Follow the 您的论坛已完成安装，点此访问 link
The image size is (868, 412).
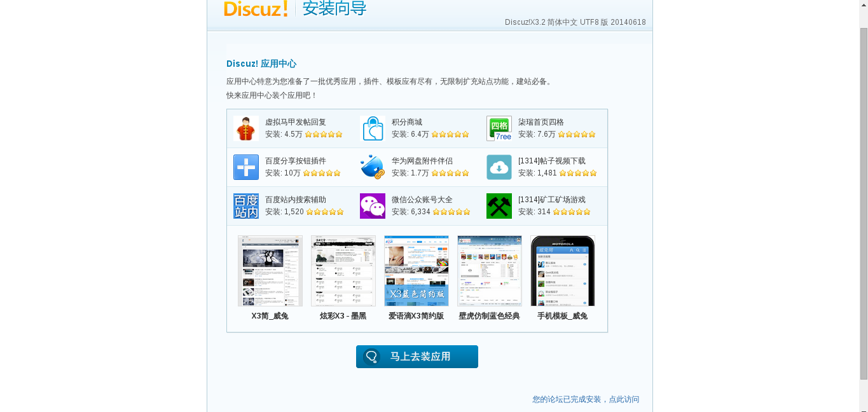[586, 399]
